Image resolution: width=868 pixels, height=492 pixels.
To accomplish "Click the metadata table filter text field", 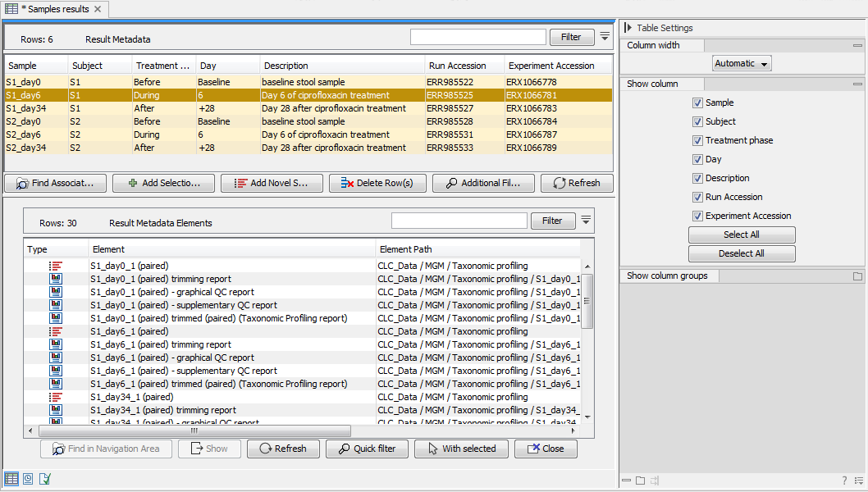I will click(477, 36).
